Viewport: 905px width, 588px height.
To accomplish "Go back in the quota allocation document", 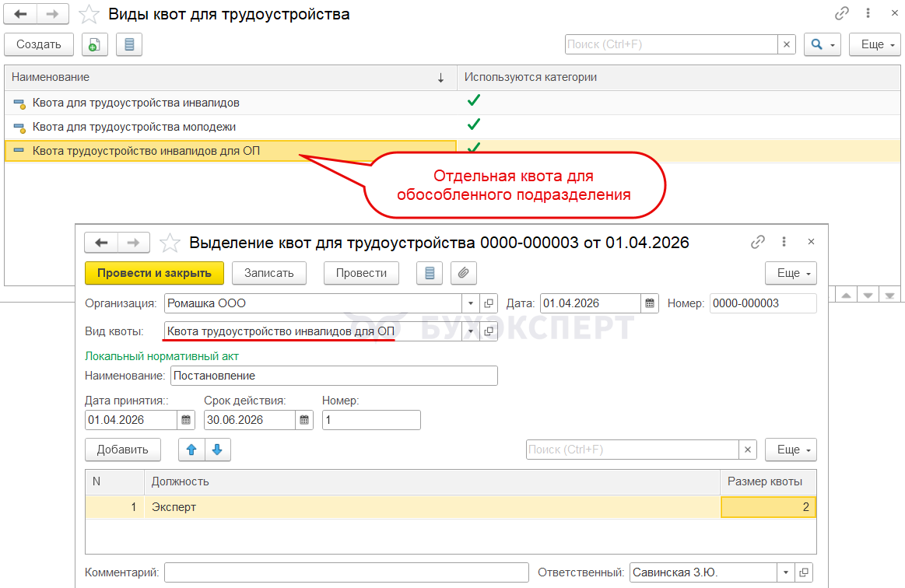I will coord(102,243).
